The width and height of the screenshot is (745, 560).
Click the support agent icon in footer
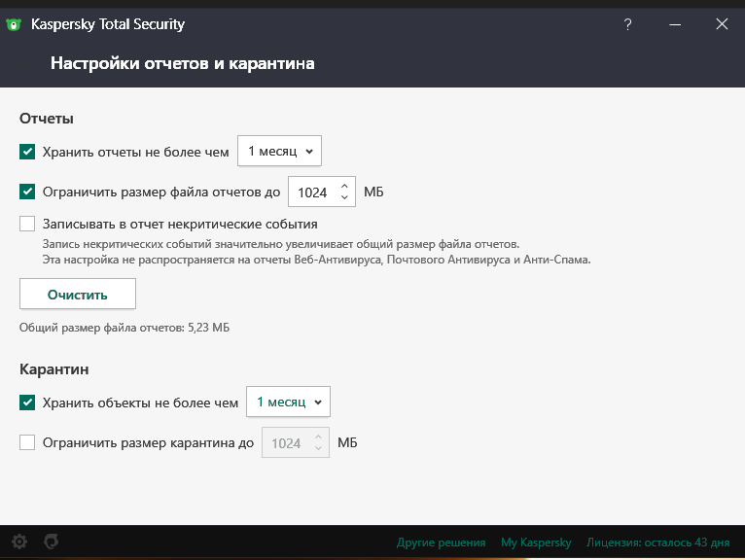pyautogui.click(x=50, y=542)
